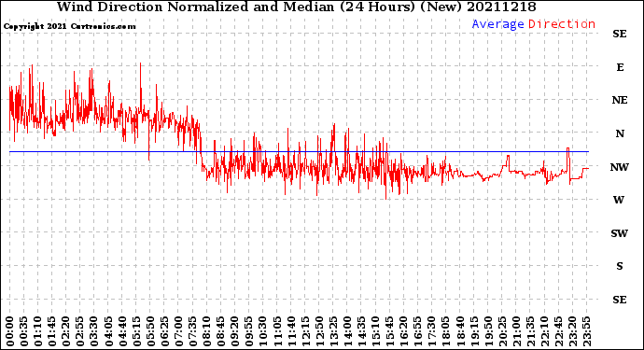The width and height of the screenshot is (644, 350).
Task: Click the 07:35 time label
Action: [192, 331]
